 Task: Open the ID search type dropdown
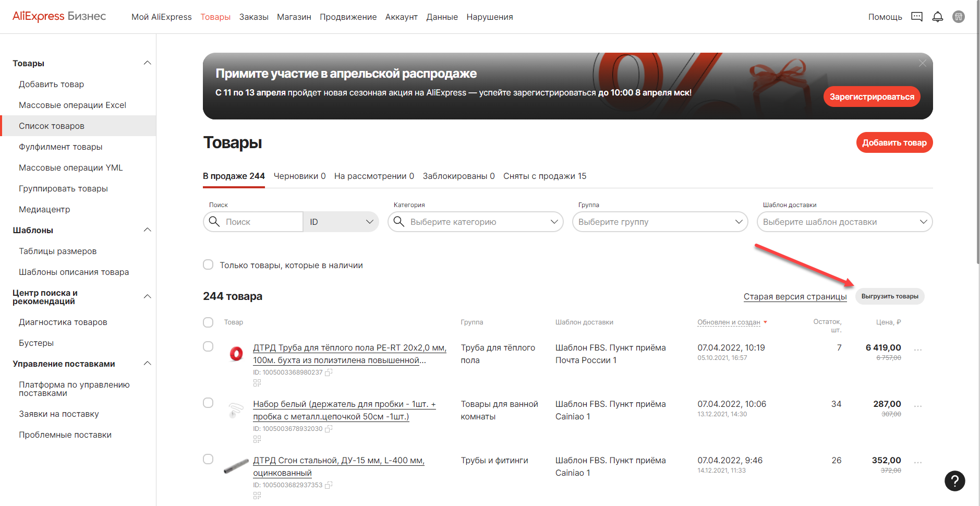click(341, 222)
